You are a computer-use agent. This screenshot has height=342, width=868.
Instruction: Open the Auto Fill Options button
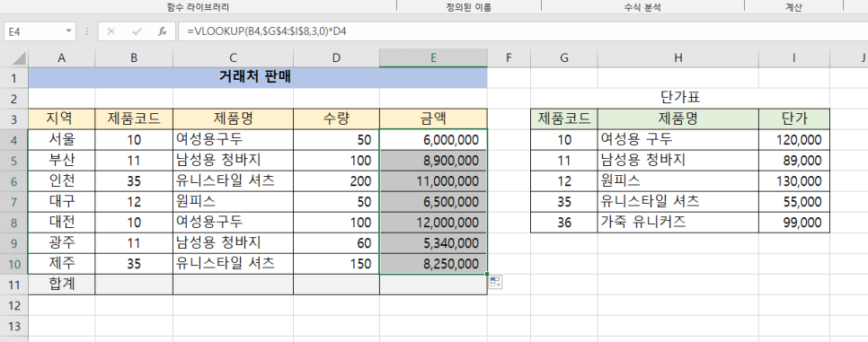pyautogui.click(x=495, y=282)
